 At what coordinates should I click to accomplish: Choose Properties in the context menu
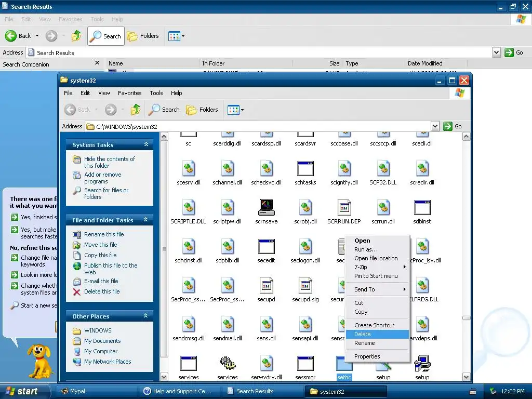(x=377, y=356)
